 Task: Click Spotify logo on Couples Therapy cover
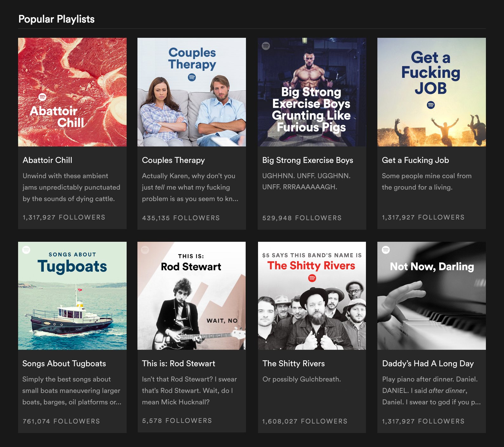(192, 77)
